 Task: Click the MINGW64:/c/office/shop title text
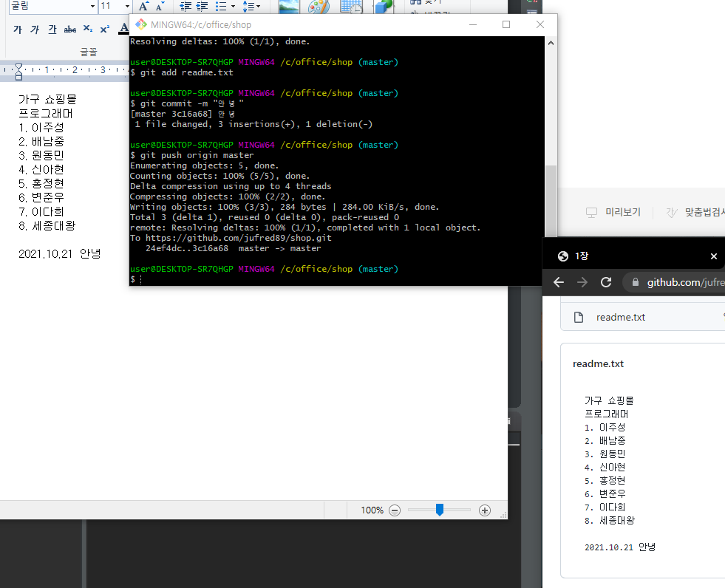coord(201,25)
